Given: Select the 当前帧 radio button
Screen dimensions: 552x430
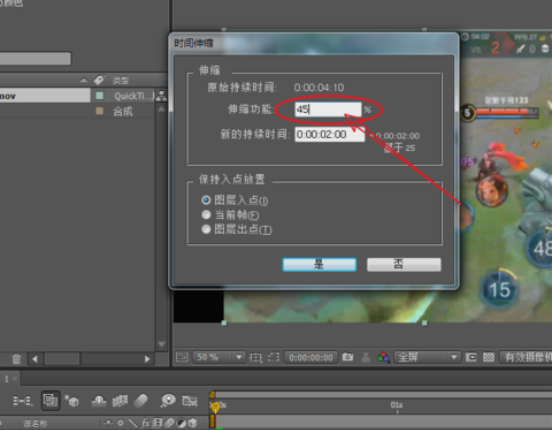Looking at the screenshot, I should (206, 214).
